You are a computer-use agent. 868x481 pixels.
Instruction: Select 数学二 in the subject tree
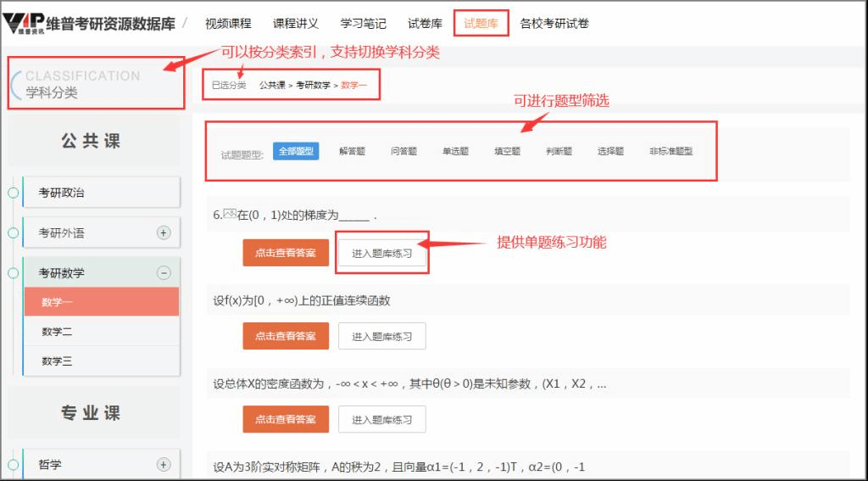pyautogui.click(x=58, y=332)
